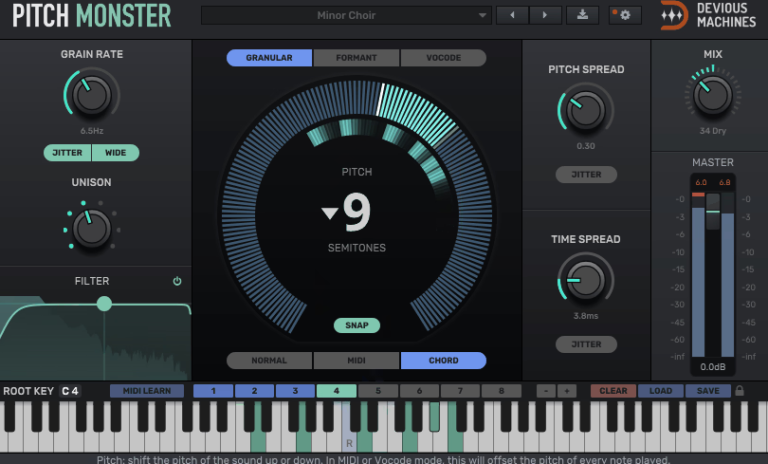
Task: Go to the next preset with the right arrow
Action: 545,15
